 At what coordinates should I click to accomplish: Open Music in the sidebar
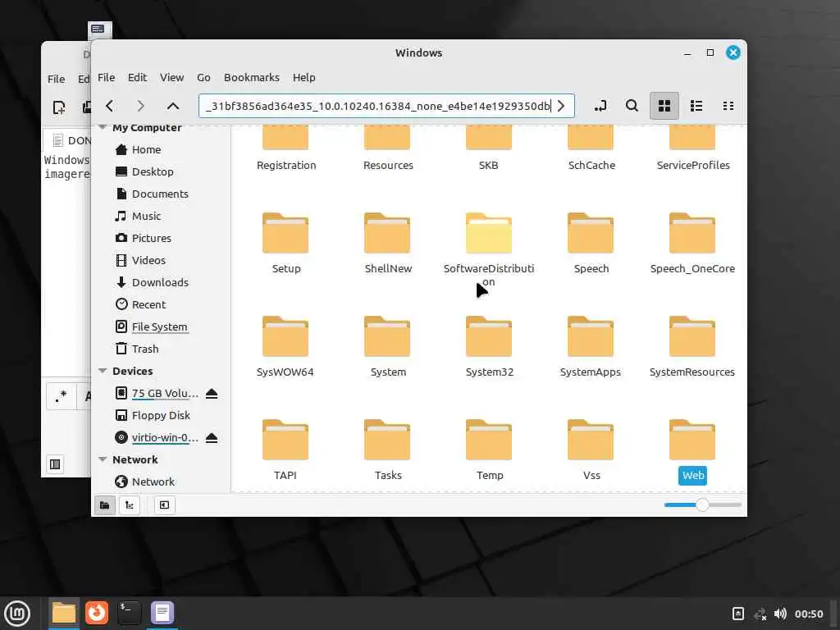146,216
